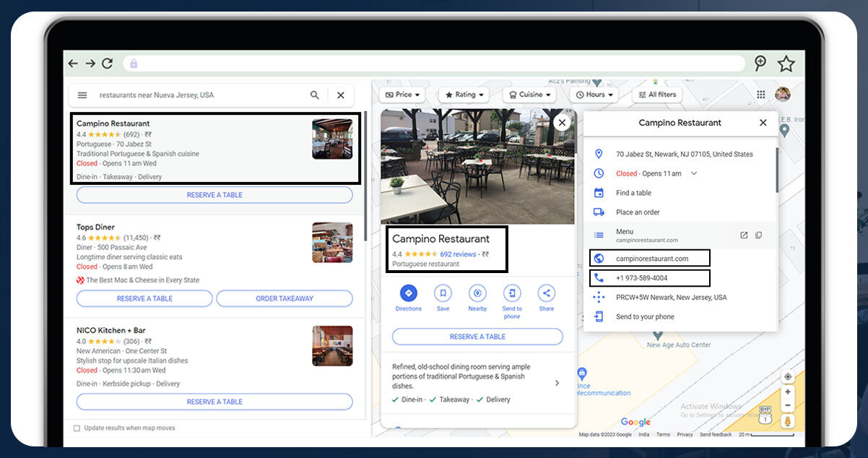Click the magnifier search icon
The width and height of the screenshot is (868, 458).
coord(315,95)
